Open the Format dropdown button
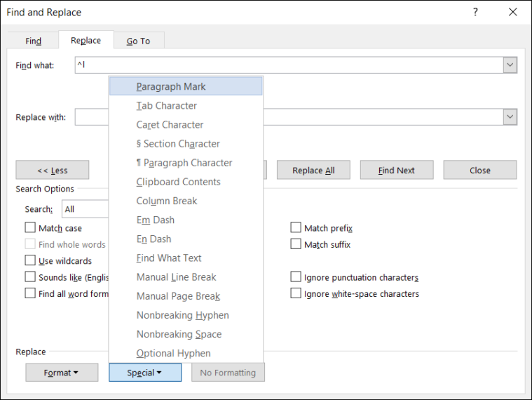The width and height of the screenshot is (532, 400). [62, 373]
